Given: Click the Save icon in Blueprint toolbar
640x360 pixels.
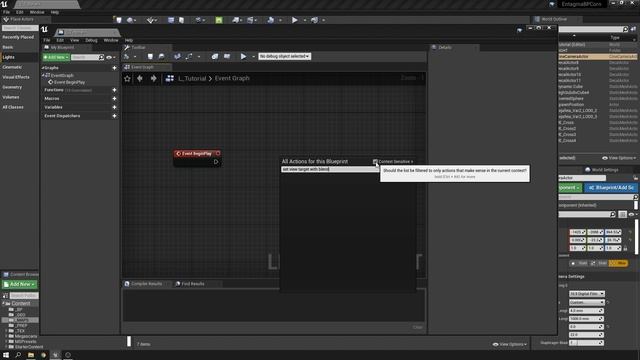Looking at the screenshot, I should [x=150, y=56].
